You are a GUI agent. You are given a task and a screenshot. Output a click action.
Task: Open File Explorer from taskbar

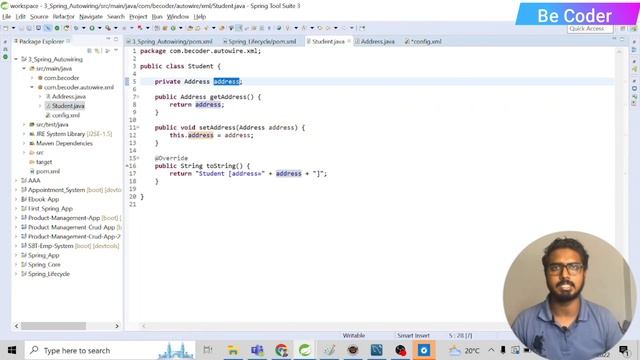click(233, 350)
